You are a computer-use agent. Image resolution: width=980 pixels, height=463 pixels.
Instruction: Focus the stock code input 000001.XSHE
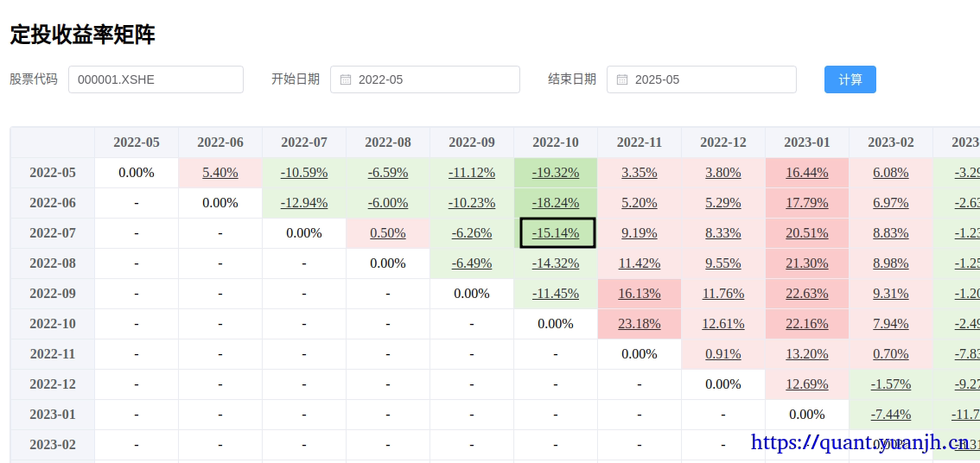click(156, 79)
